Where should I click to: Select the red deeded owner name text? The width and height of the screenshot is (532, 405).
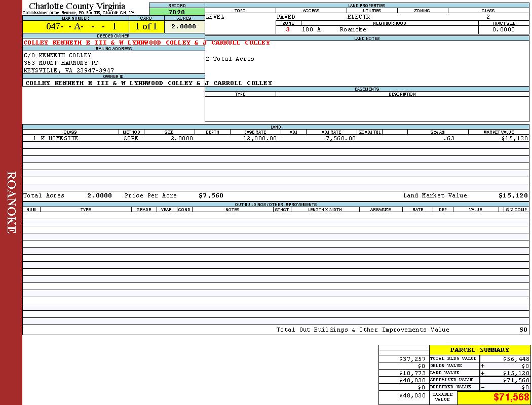tap(147, 43)
